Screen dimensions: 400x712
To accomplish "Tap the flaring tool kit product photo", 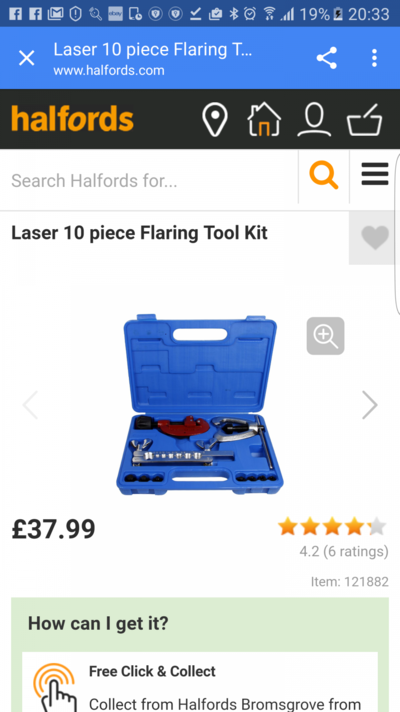I will 200,405.
